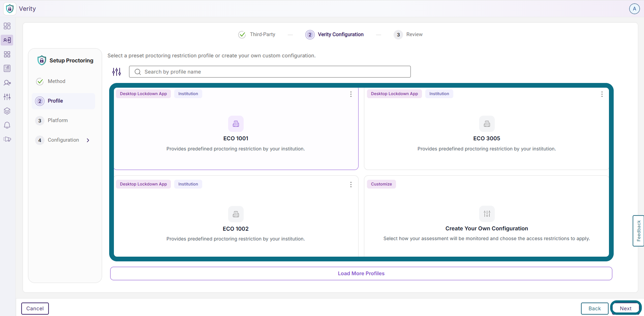Expand the Configuration step chevron
The height and width of the screenshot is (316, 644).
coord(88,140)
